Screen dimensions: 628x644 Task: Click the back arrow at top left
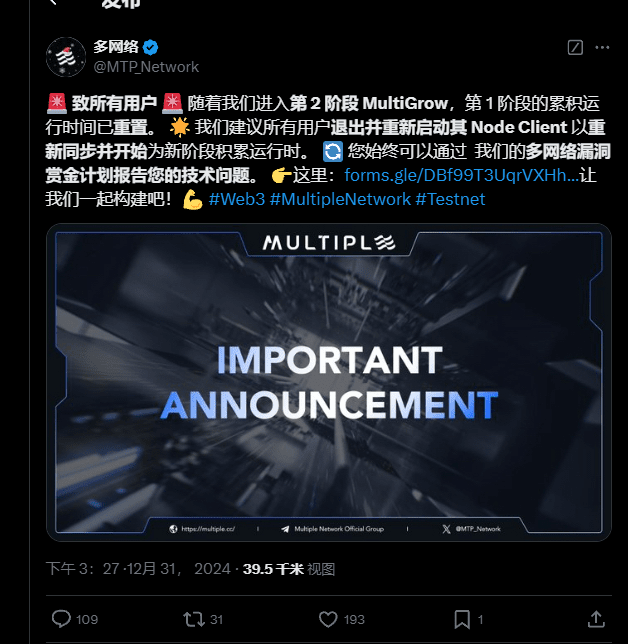[x=53, y=2]
